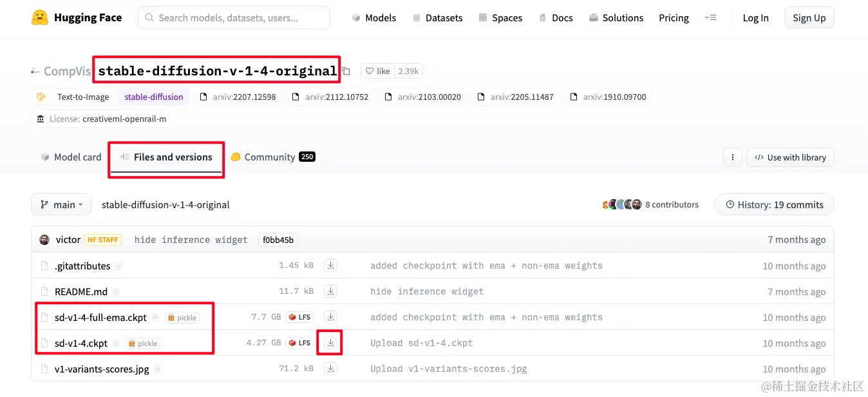Viewport: 868px width, 397px height.
Task: Click the stable-diffusion tag
Action: pos(154,97)
